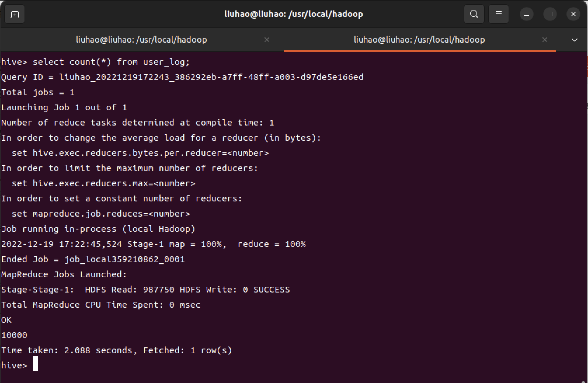Click the count result 10000
Image resolution: width=588 pixels, height=383 pixels.
tap(14, 335)
